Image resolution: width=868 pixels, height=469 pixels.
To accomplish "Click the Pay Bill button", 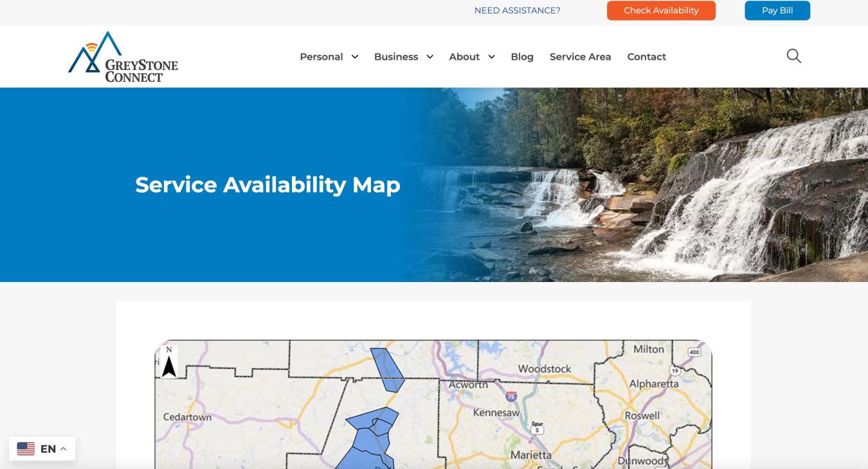I will 777,10.
